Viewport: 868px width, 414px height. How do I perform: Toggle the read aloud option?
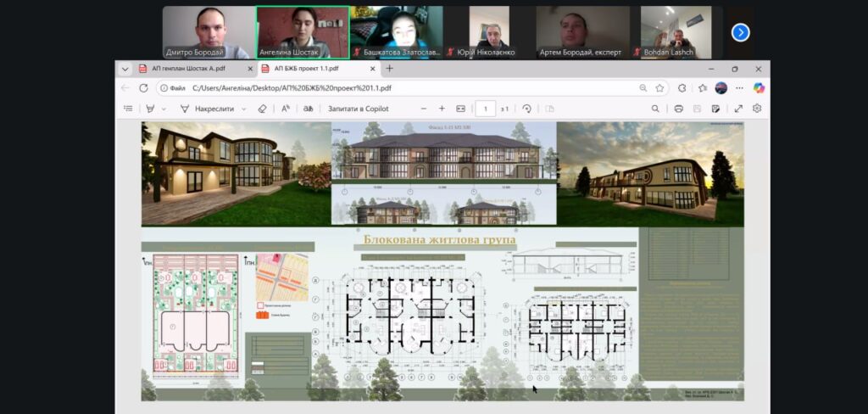pos(286,109)
